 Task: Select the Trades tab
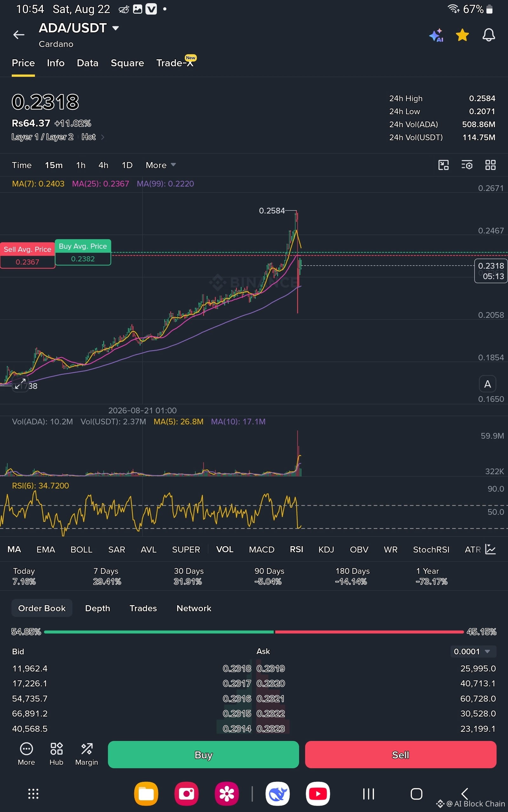(x=143, y=608)
